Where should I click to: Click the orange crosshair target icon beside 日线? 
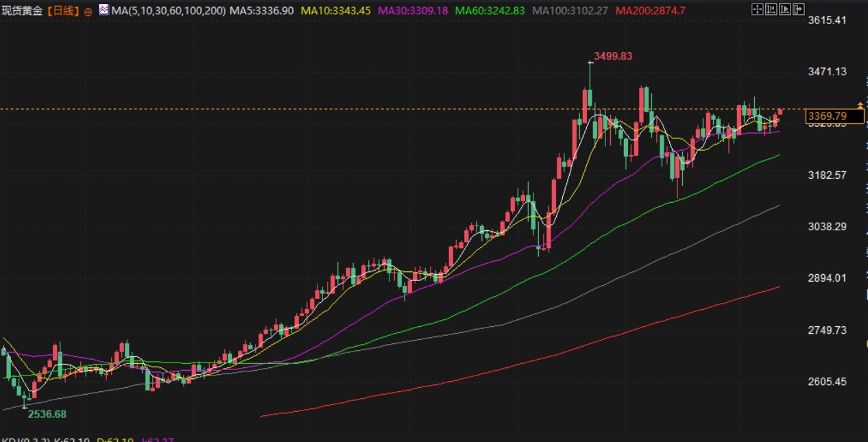(x=88, y=12)
